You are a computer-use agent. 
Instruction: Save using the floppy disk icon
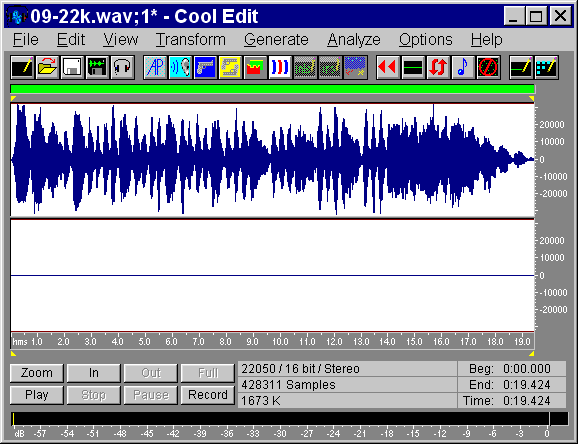72,67
